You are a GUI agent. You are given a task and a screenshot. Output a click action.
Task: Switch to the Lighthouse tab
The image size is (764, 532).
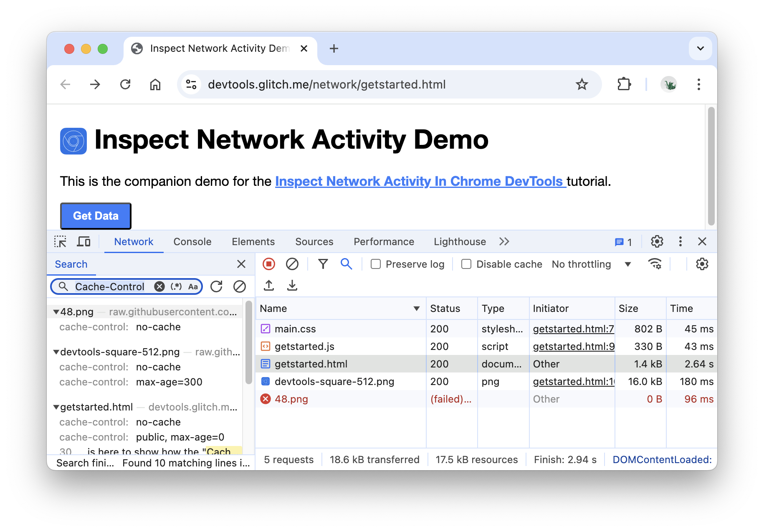pos(459,241)
